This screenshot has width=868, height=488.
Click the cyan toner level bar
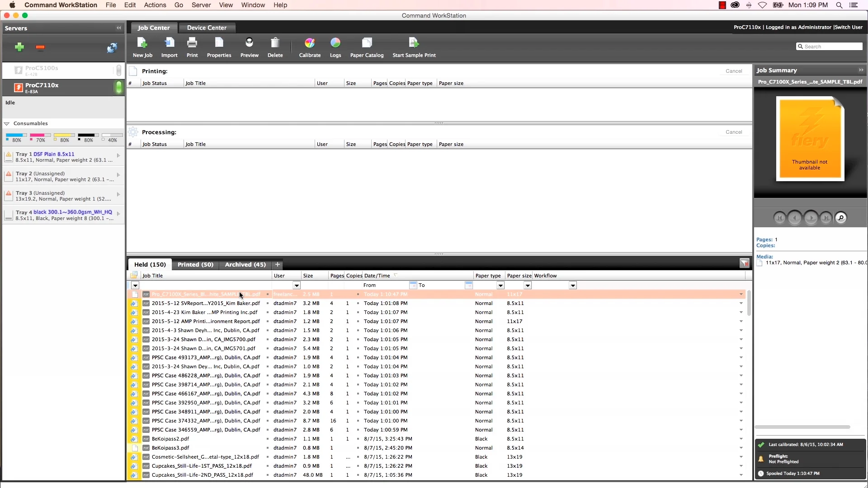16,135
